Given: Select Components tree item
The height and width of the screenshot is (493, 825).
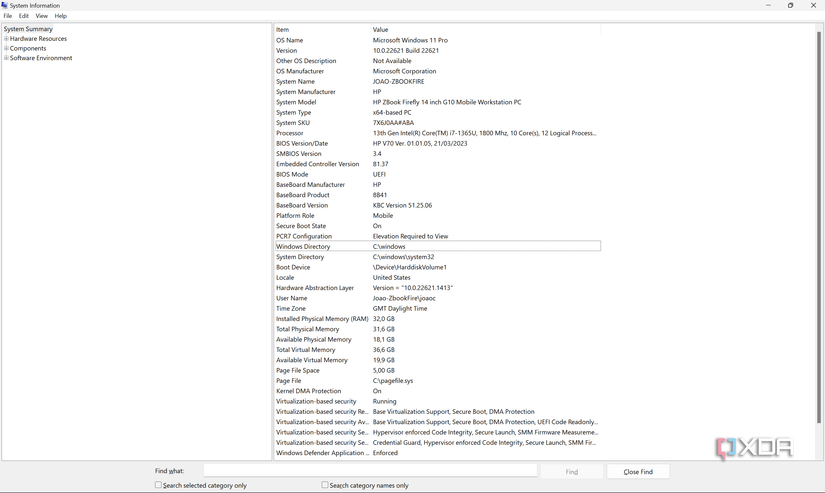Looking at the screenshot, I should click(x=28, y=48).
